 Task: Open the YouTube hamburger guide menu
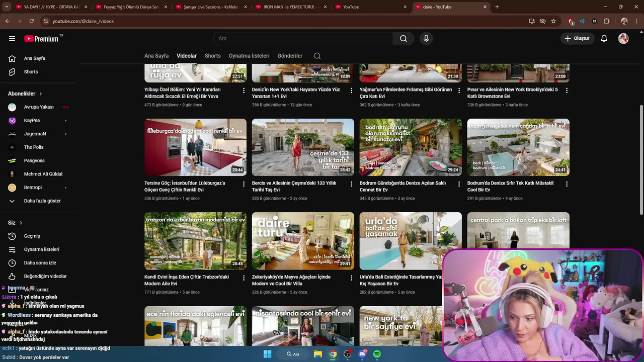click(12, 39)
